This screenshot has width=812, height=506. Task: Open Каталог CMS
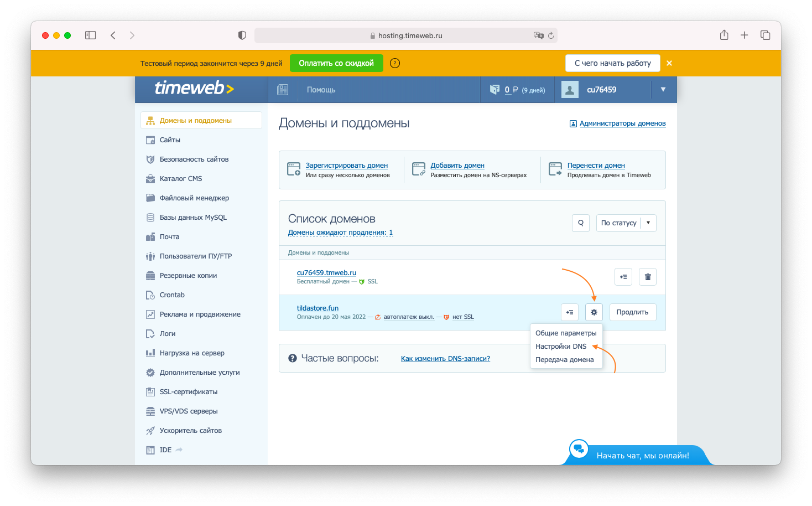(181, 179)
